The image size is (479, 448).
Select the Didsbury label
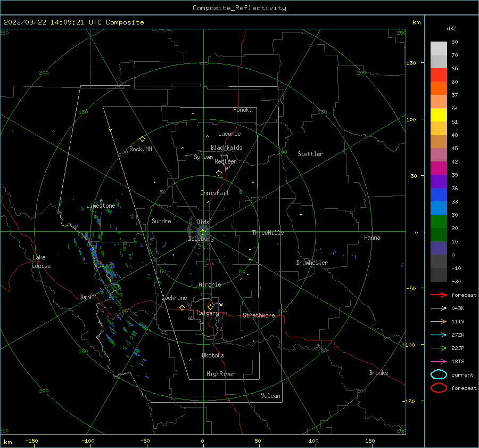click(x=201, y=239)
